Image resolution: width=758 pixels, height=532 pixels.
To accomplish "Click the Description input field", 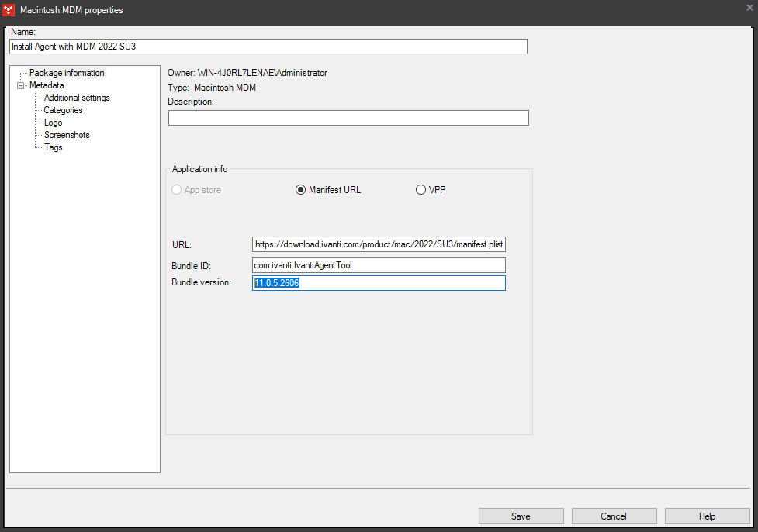I will [348, 117].
